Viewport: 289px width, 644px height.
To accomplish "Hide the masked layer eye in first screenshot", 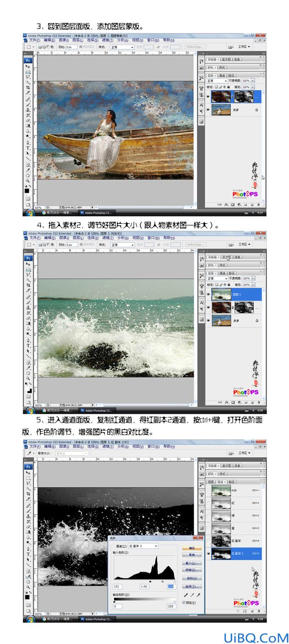I will tap(209, 97).
